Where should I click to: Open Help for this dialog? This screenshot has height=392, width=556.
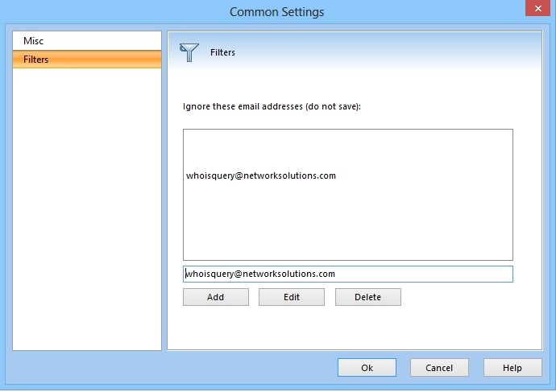coord(512,368)
